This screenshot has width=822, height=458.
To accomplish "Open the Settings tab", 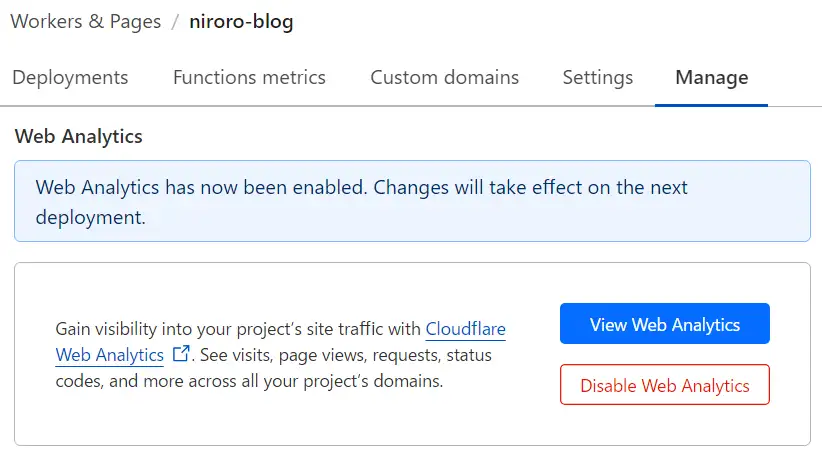I will coord(597,77).
